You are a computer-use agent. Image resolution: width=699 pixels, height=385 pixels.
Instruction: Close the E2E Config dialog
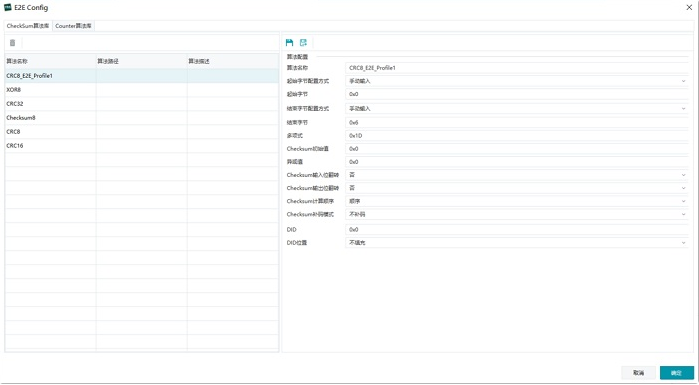pos(689,7)
